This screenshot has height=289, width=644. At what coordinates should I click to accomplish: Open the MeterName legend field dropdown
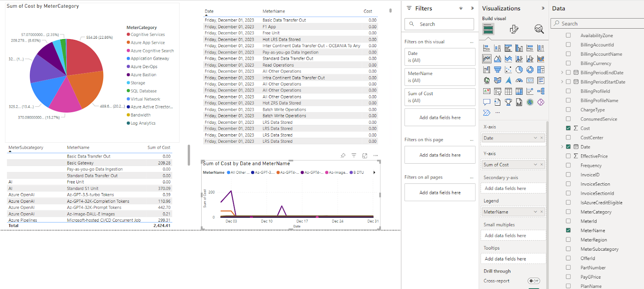[x=535, y=212]
